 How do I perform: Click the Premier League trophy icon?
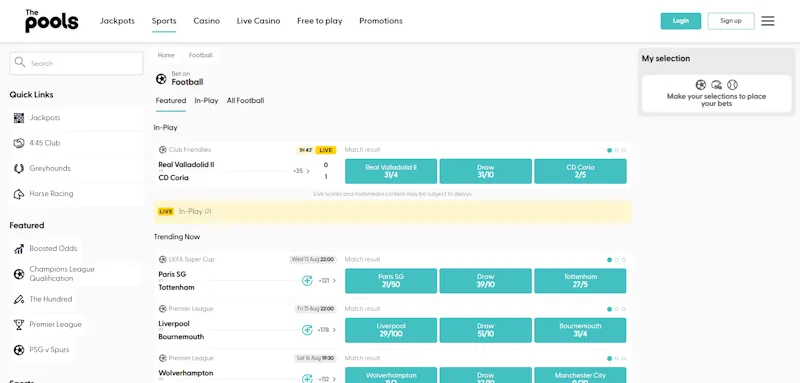tap(19, 324)
